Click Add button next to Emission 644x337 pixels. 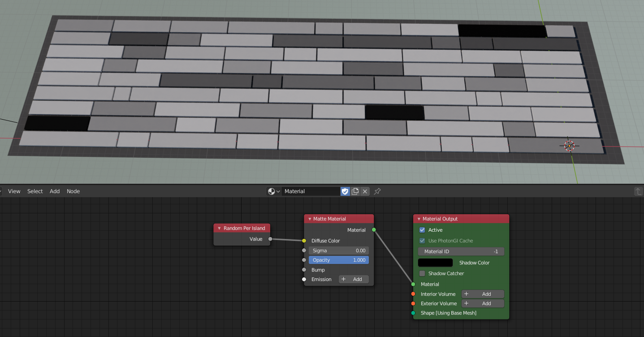[x=353, y=279]
